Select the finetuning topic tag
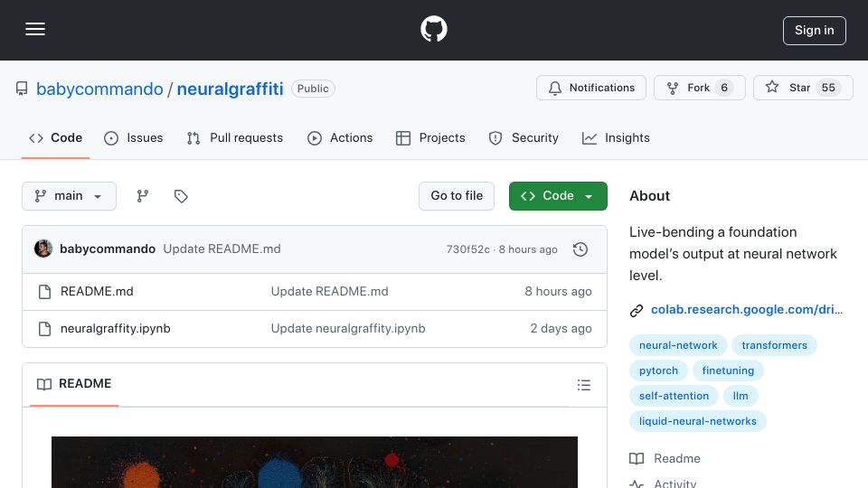The width and height of the screenshot is (868, 488). tap(728, 371)
